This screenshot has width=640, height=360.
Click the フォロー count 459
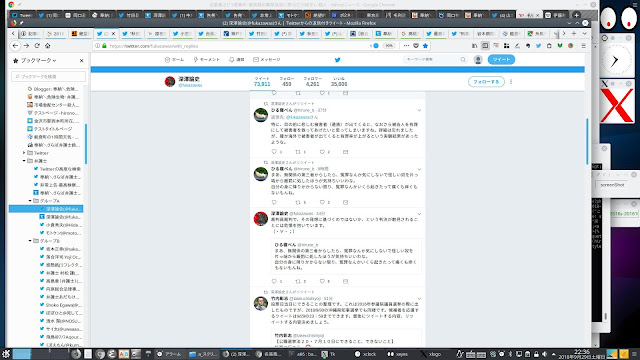[287, 82]
